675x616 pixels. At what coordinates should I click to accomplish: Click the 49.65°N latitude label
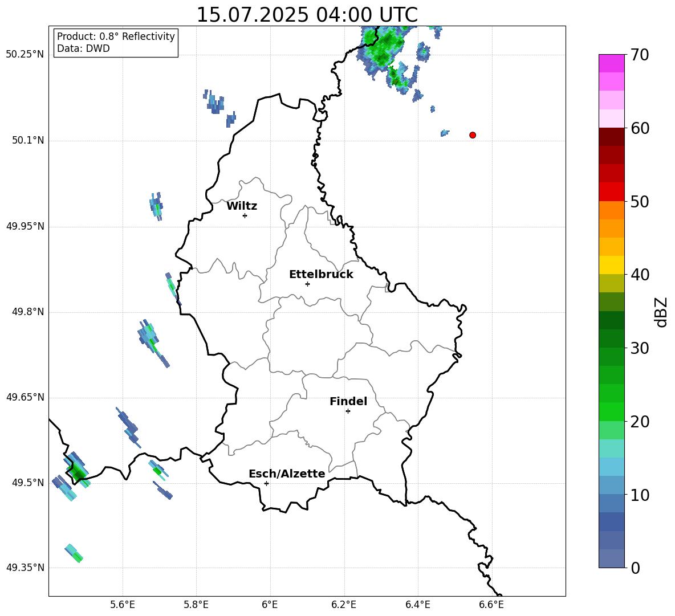pyautogui.click(x=25, y=397)
